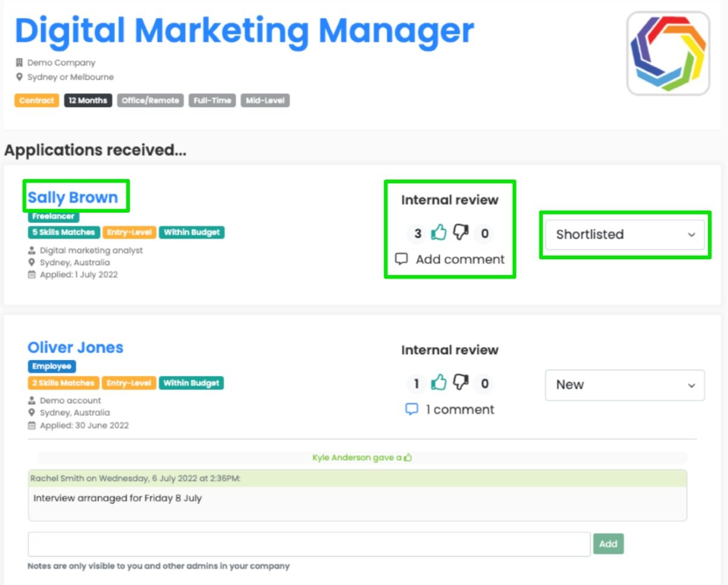Open Oliver Jones's applicant profile
This screenshot has height=585, width=728.
click(76, 347)
